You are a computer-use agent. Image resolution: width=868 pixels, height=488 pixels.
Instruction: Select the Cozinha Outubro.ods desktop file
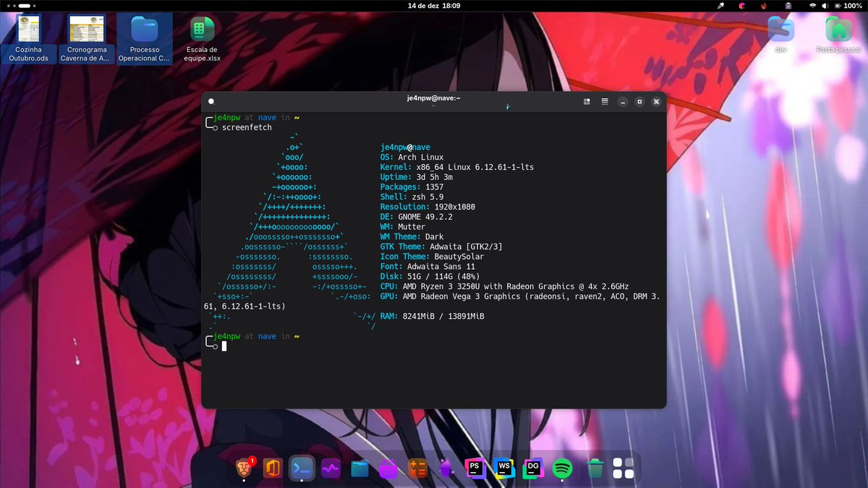tap(29, 38)
